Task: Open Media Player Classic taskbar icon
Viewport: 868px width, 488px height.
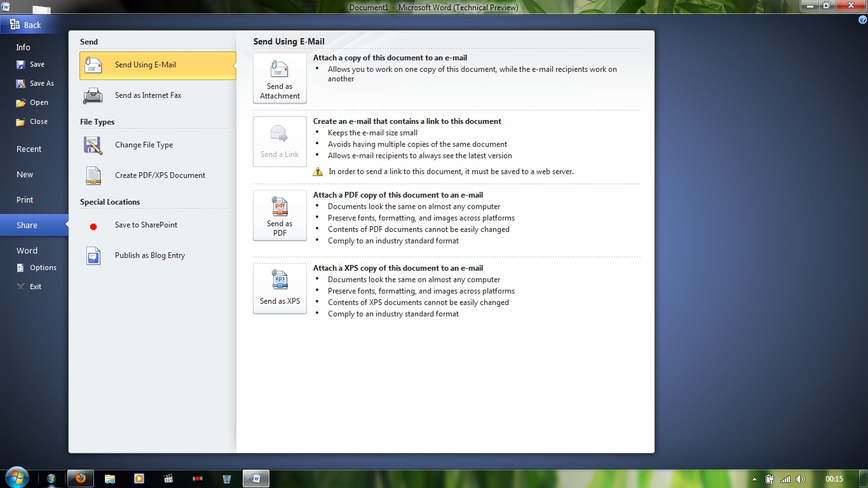Action: [x=168, y=478]
